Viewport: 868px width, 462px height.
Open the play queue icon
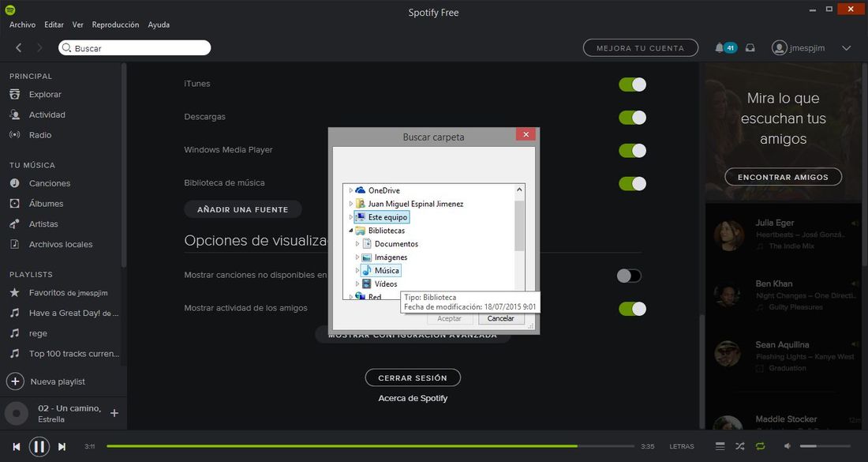coord(720,446)
